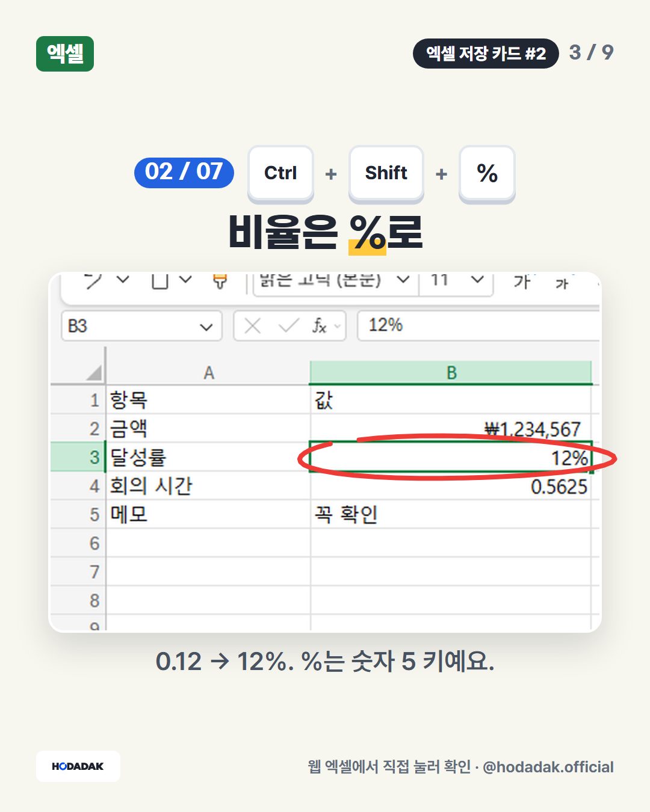This screenshot has width=650, height=812.
Task: Click the 3 / 9 page counter
Action: tap(591, 52)
